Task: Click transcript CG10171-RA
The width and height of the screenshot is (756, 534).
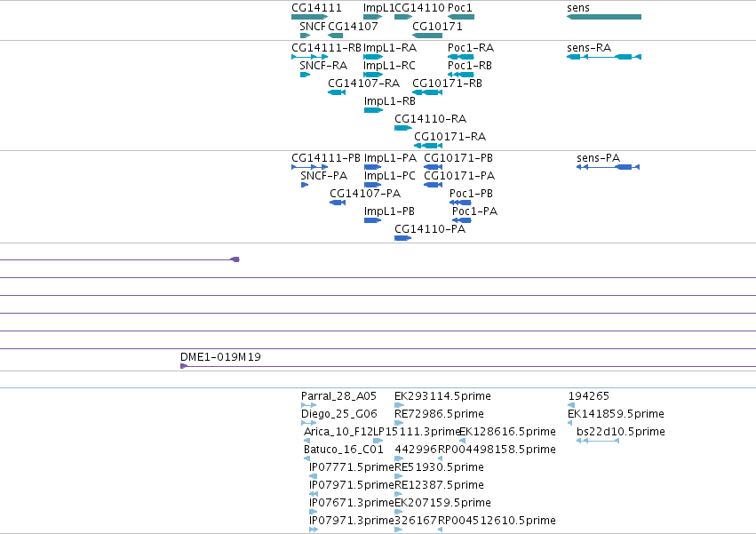Action: [x=428, y=147]
